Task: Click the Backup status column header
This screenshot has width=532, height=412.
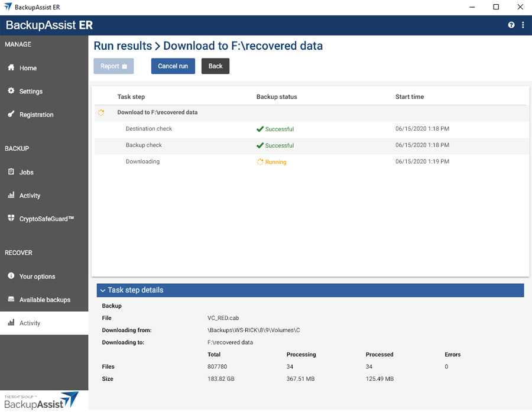Action: click(x=277, y=97)
